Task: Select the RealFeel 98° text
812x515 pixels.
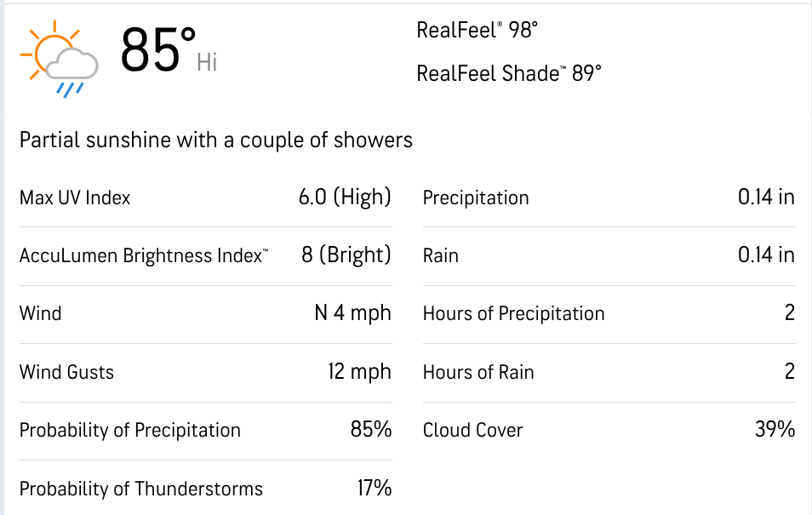Action: pyautogui.click(x=477, y=31)
